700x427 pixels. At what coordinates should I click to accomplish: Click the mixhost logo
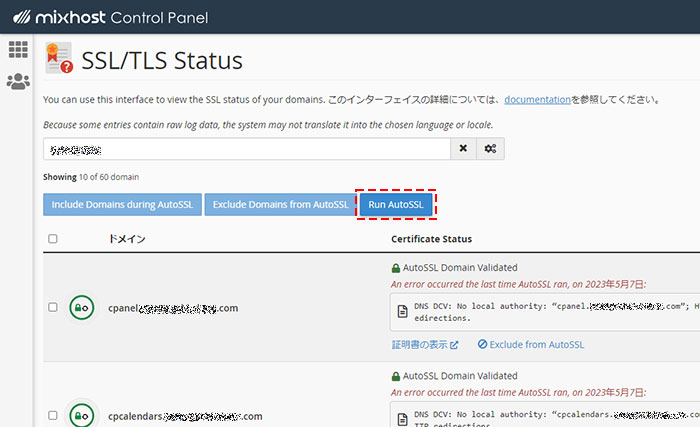[59, 17]
